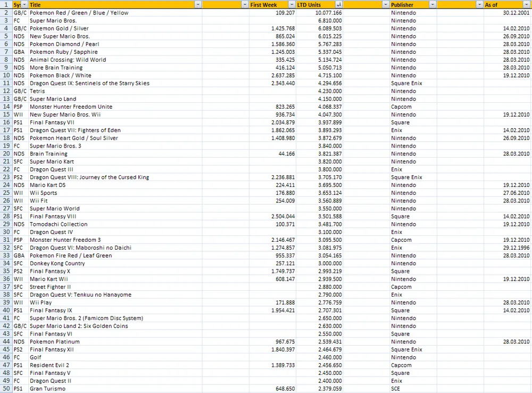Select First Week value 2.637.285
This screenshot has height=393, width=532.
(x=282, y=76)
